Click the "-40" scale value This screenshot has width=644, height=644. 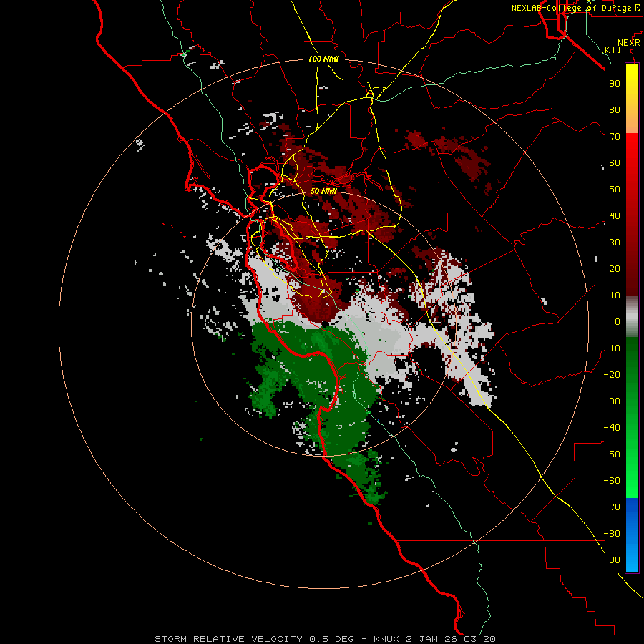coord(612,428)
